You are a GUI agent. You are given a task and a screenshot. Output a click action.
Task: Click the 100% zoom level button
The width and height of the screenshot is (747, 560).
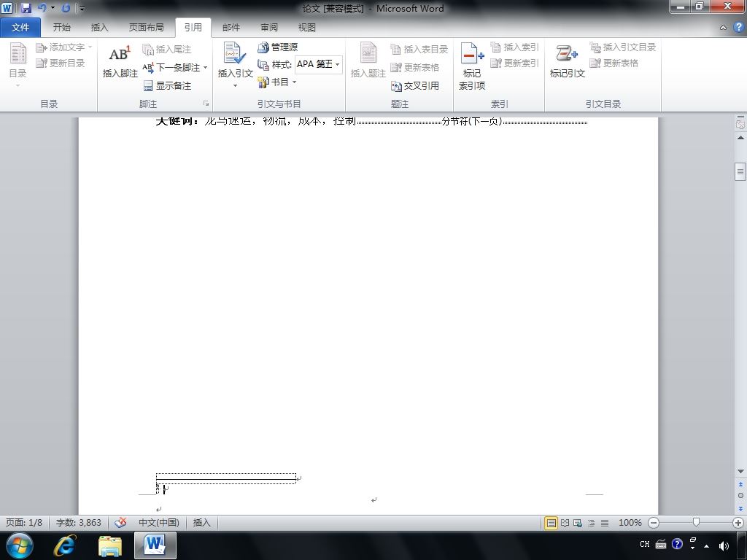tap(630, 522)
